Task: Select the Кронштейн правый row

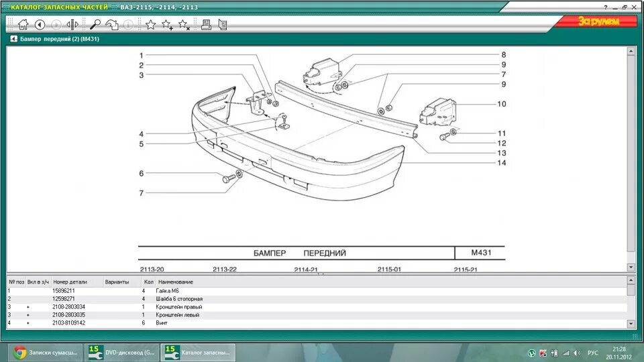Action: [x=317, y=306]
